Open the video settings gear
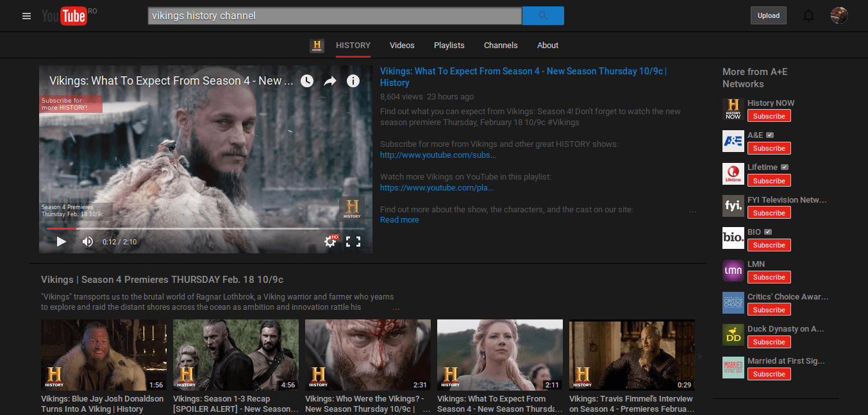The image size is (868, 415). tap(330, 242)
